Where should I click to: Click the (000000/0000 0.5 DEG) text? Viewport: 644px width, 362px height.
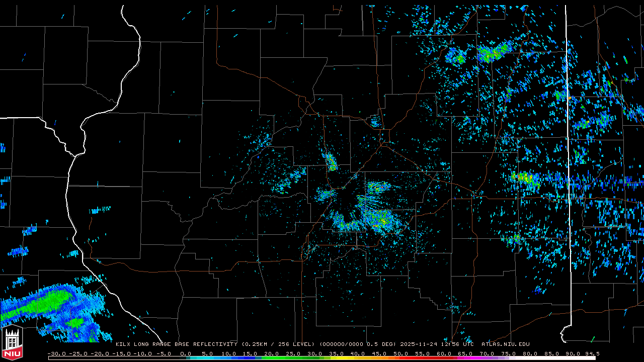[x=358, y=344]
